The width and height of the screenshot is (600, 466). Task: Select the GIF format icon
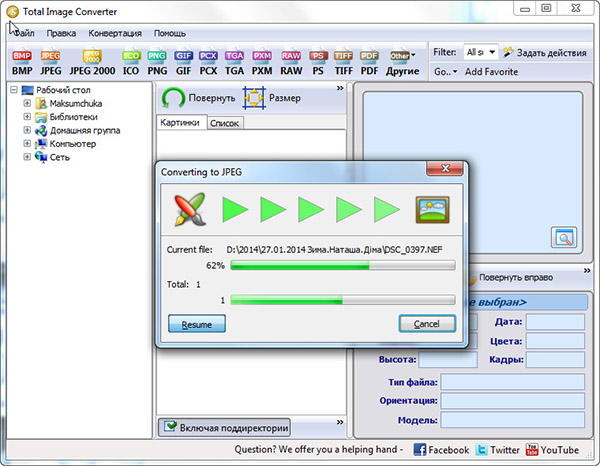tap(183, 63)
